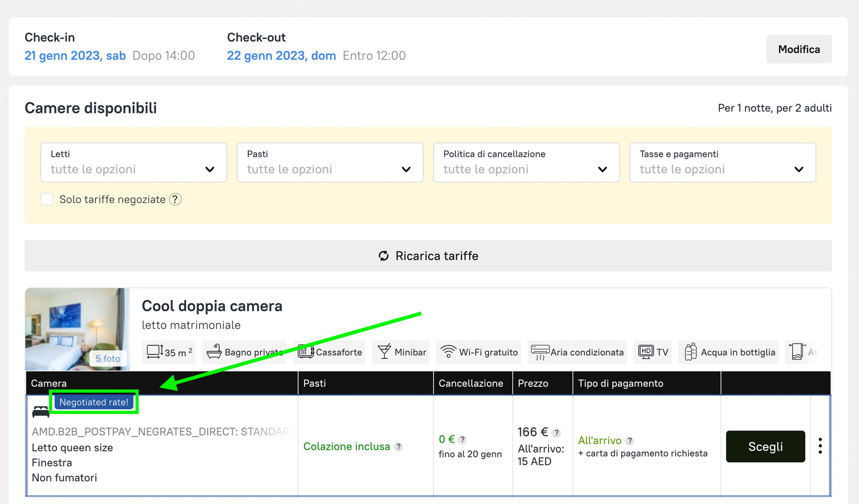Click the reload icon beside Ricarica tariffe
Viewport: 859px width, 504px height.
point(383,256)
